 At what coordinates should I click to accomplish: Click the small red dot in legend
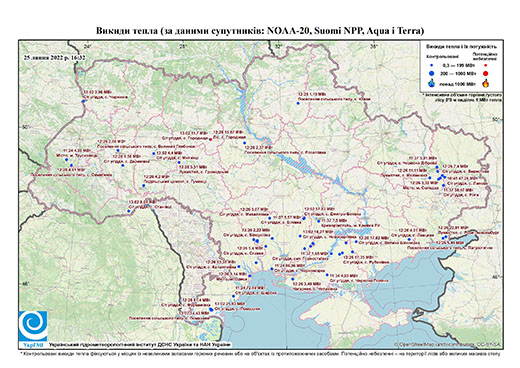485,65
